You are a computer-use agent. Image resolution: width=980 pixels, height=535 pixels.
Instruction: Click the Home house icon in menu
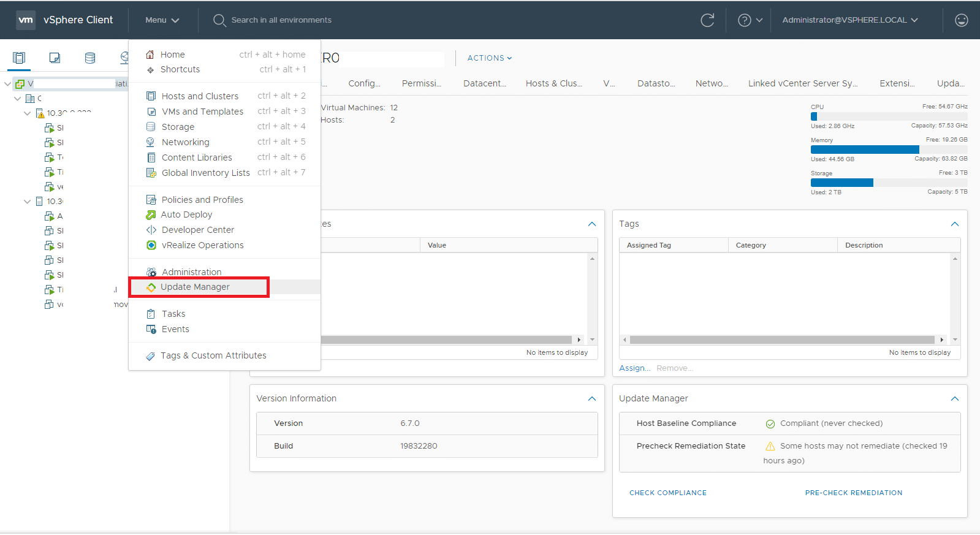pos(150,55)
